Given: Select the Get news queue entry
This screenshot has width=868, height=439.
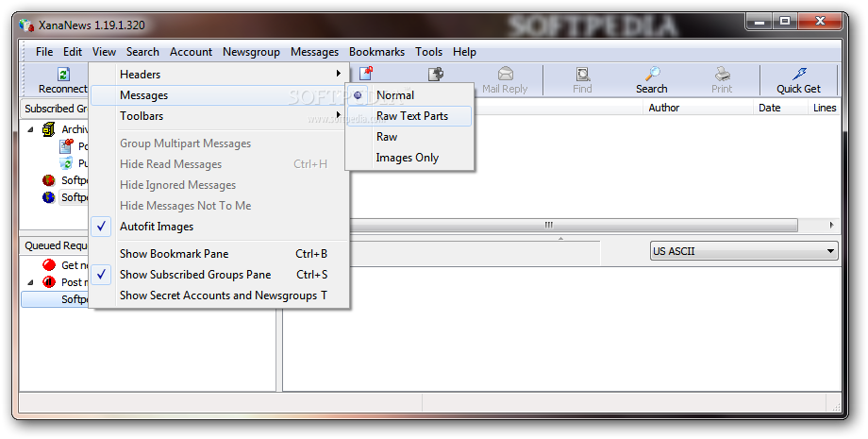Looking at the screenshot, I should 75,265.
